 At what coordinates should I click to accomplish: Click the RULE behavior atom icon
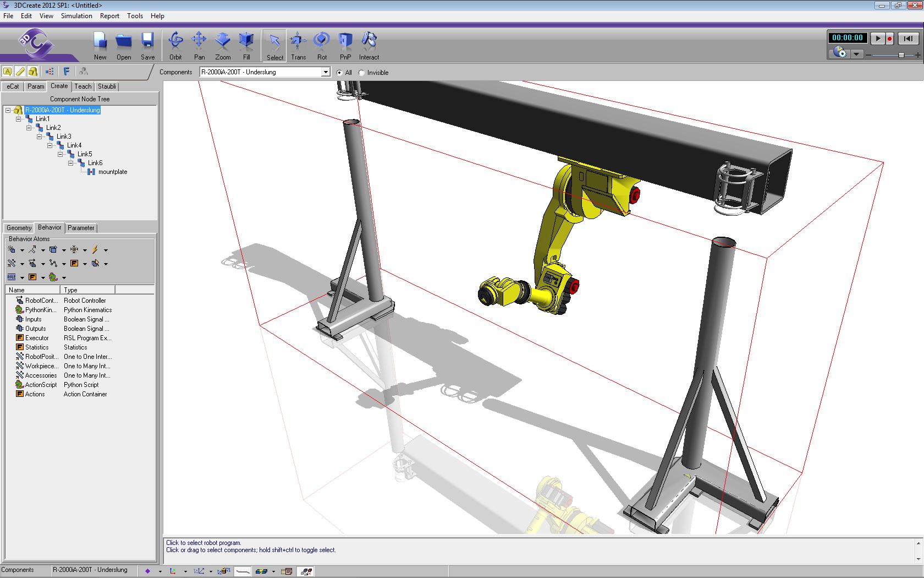12,277
